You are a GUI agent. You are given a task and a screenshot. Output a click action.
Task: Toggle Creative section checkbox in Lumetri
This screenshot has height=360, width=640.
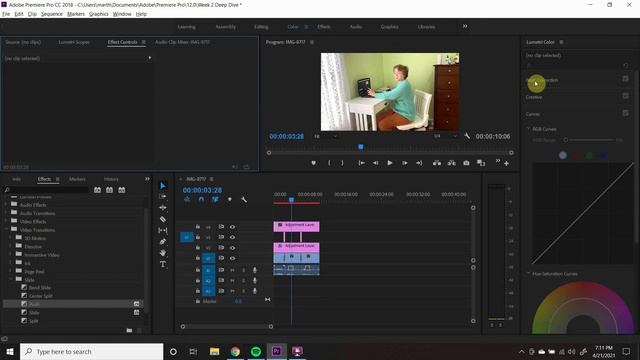[x=625, y=96]
